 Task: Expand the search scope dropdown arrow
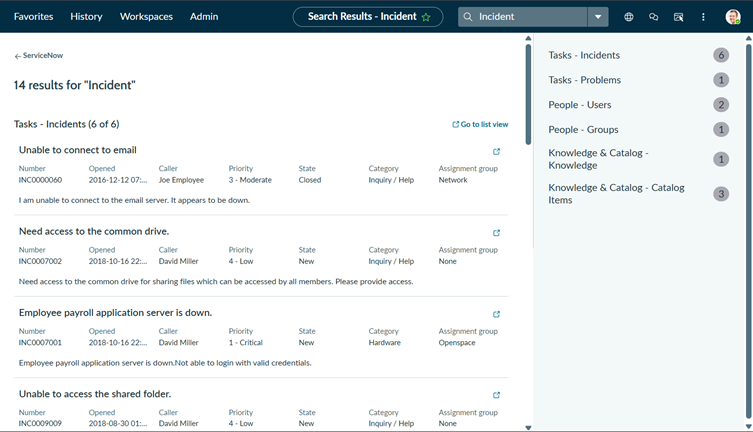(598, 17)
